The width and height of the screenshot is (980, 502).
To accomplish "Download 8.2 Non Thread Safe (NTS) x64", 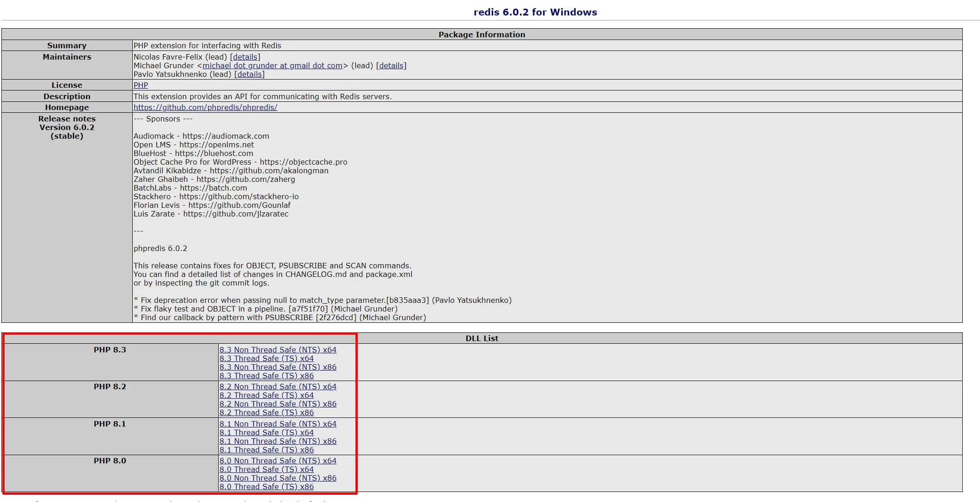I will 278,387.
